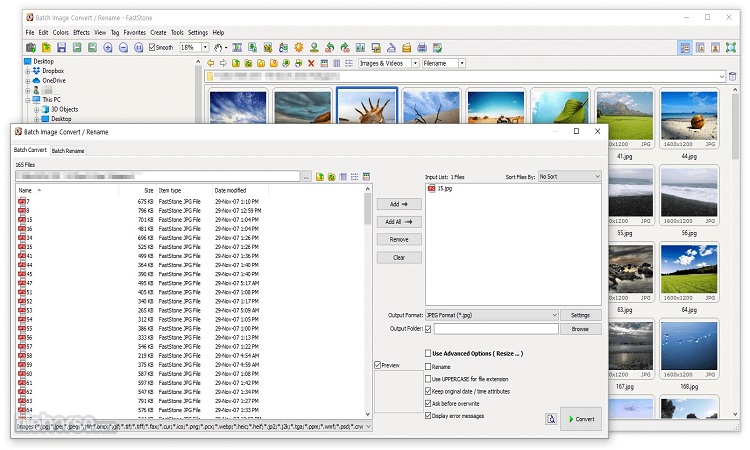
Task: Click the zoom in magnifier icon
Action: click(108, 47)
